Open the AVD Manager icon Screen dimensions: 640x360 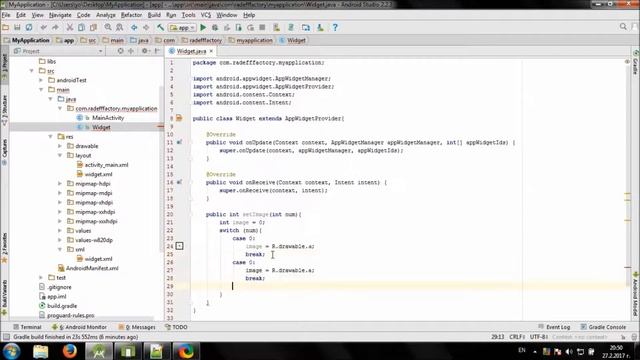[x=277, y=27]
